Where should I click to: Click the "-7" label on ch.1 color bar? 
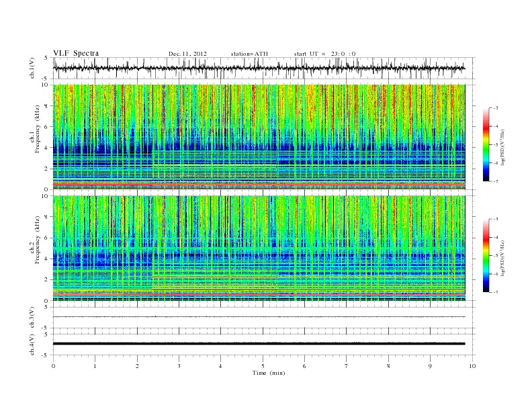(496, 181)
